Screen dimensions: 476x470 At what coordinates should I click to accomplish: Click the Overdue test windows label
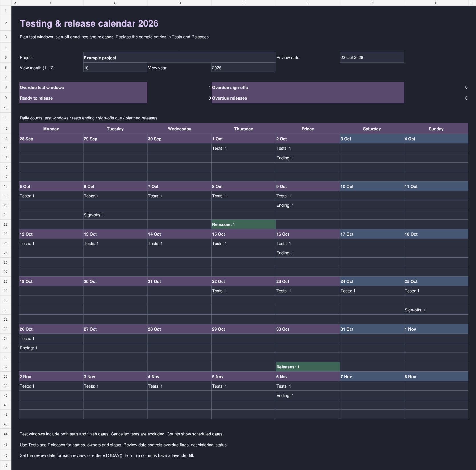[x=42, y=88]
